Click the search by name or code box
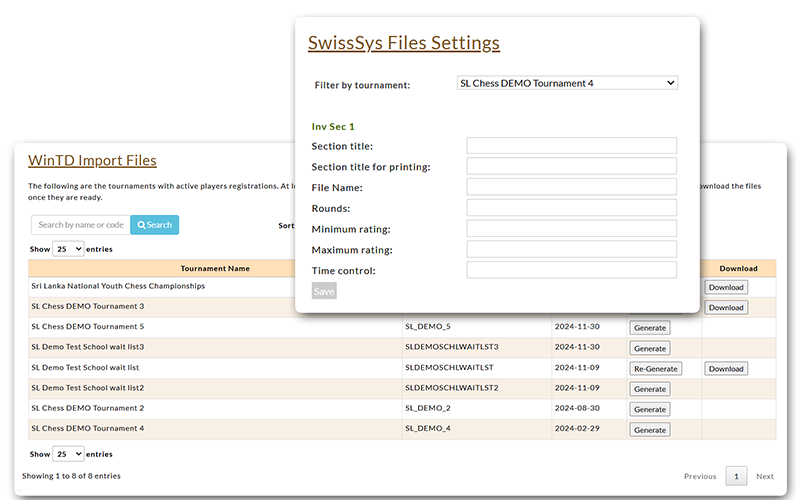 80,225
